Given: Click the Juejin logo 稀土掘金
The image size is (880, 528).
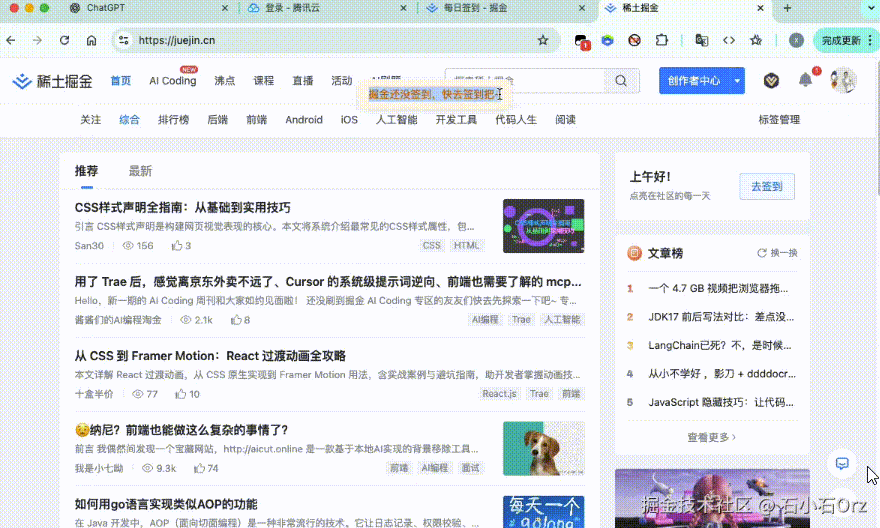Looking at the screenshot, I should coord(52,81).
